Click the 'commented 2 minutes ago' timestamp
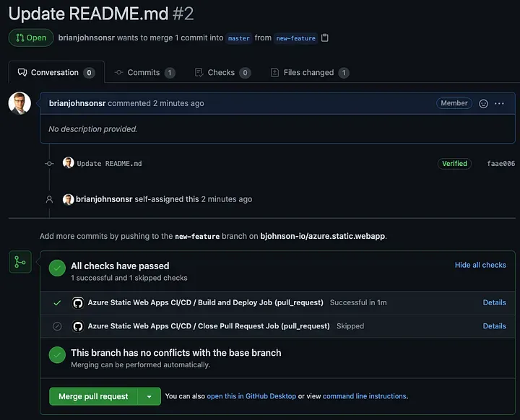This screenshot has width=520, height=420. pos(156,103)
